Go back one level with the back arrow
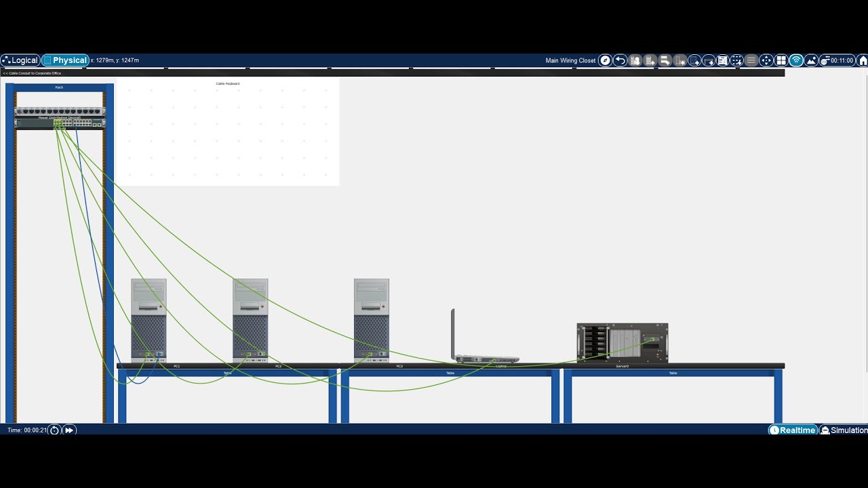Screen dimensions: 868x488 [620, 60]
